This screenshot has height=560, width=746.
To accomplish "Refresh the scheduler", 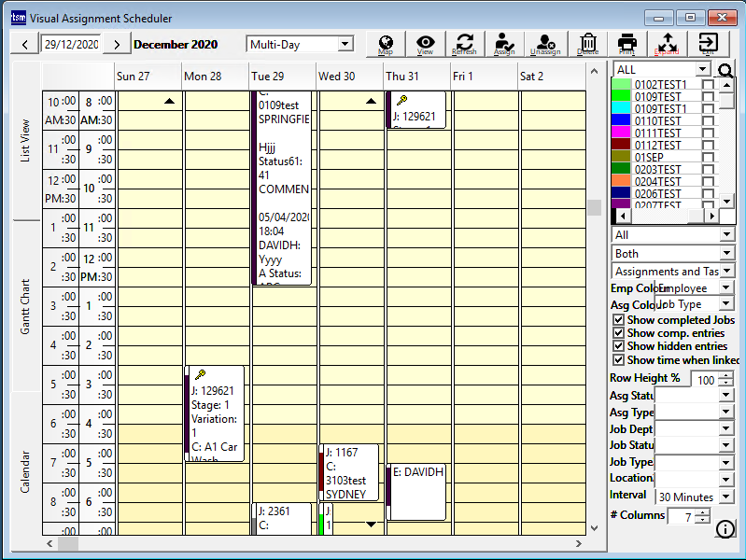I will click(464, 44).
